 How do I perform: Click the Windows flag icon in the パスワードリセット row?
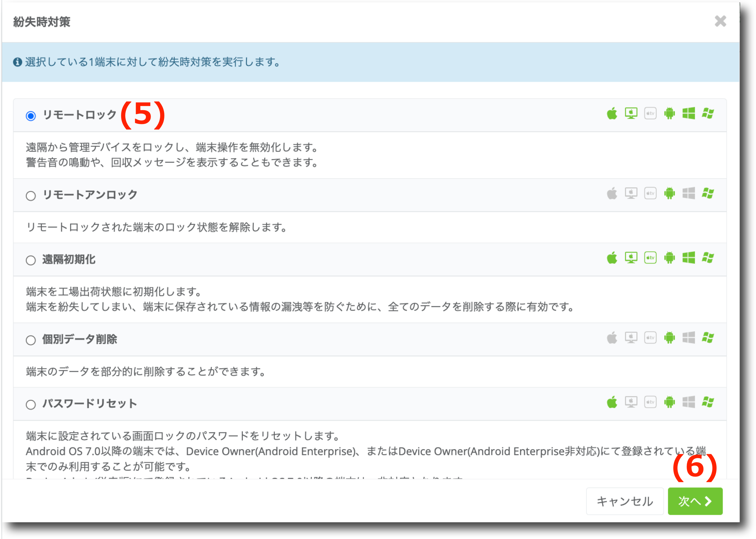(708, 402)
